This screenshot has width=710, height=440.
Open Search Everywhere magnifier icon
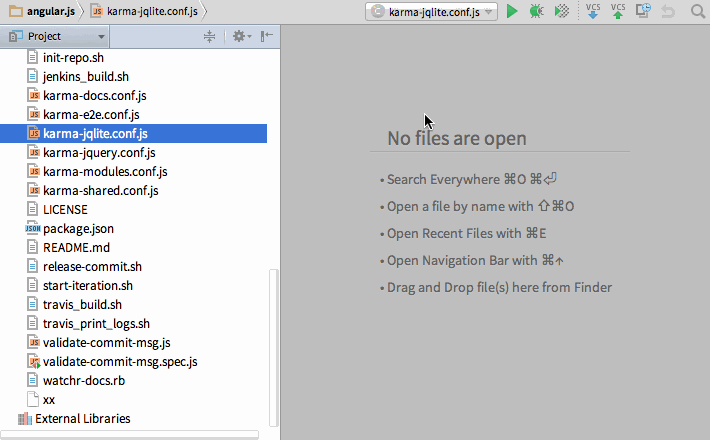(x=696, y=12)
